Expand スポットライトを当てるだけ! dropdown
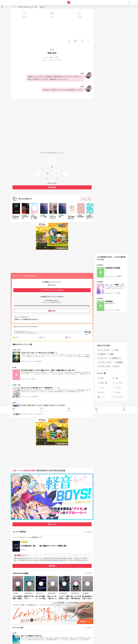This screenshot has height=644, width=138. 52,318
